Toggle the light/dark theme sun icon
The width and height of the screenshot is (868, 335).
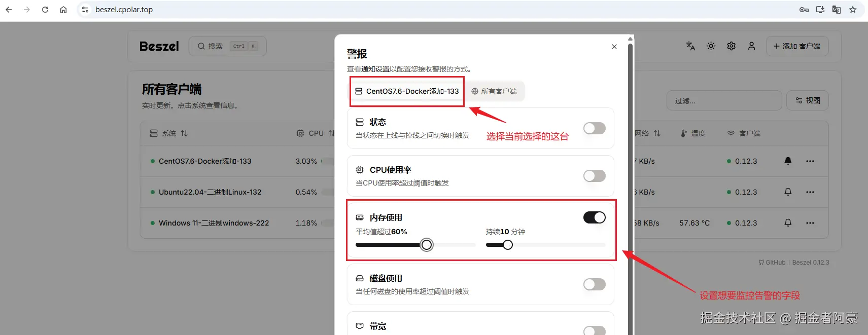(711, 46)
